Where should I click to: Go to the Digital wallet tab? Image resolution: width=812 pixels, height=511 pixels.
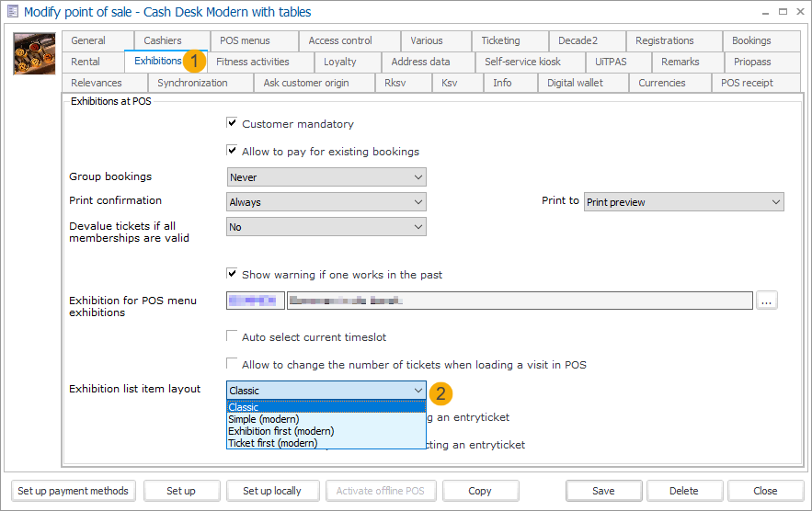[578, 83]
